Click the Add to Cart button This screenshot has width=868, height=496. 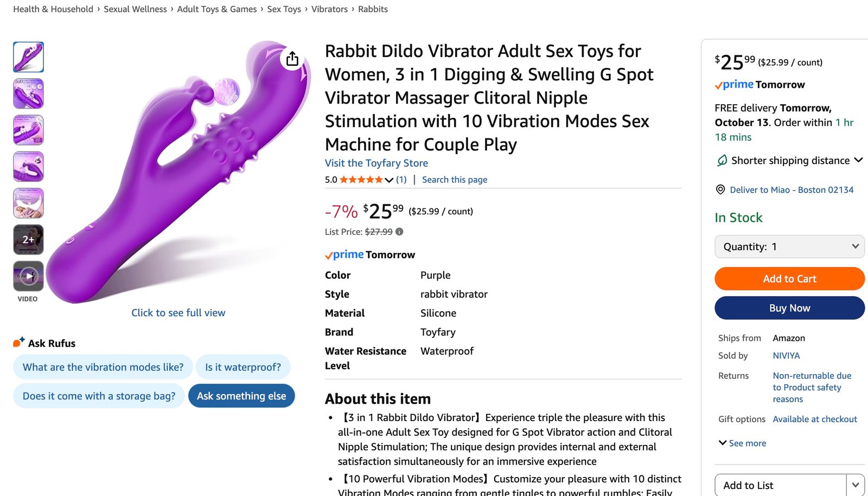point(789,278)
